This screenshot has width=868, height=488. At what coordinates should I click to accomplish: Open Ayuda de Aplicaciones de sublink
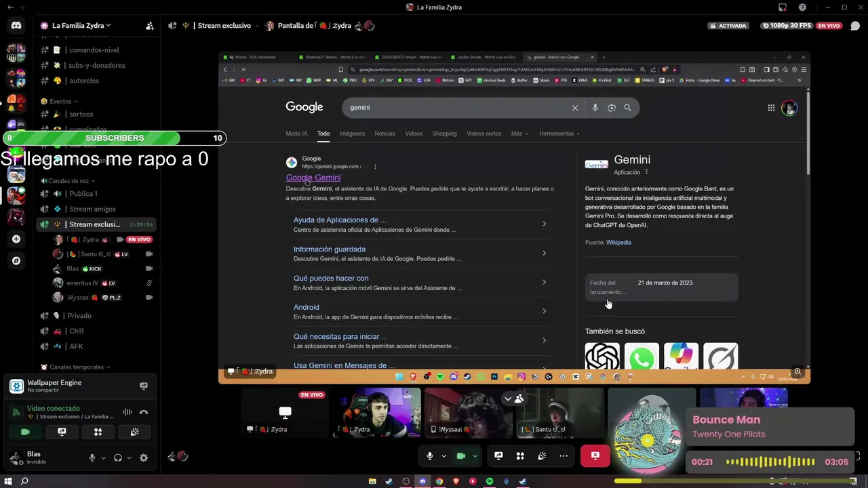tap(340, 220)
